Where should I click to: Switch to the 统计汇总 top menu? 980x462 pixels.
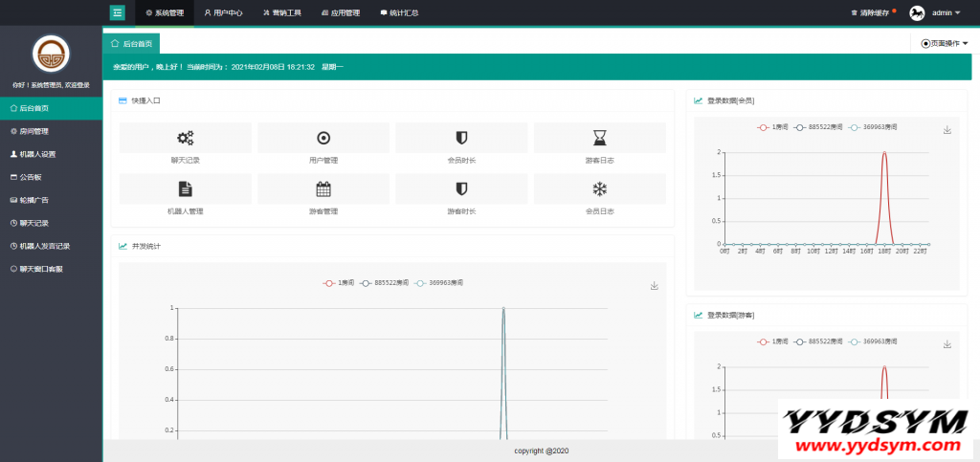(x=399, y=12)
